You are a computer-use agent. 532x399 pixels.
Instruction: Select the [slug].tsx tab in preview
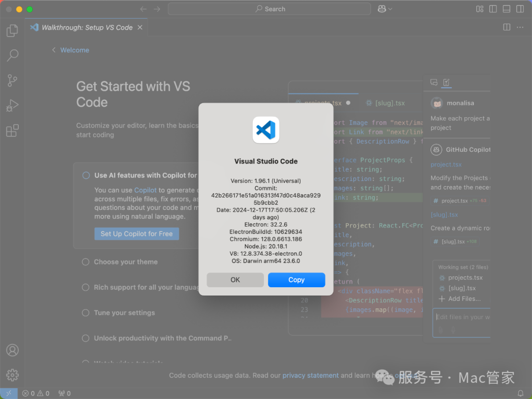coord(385,103)
